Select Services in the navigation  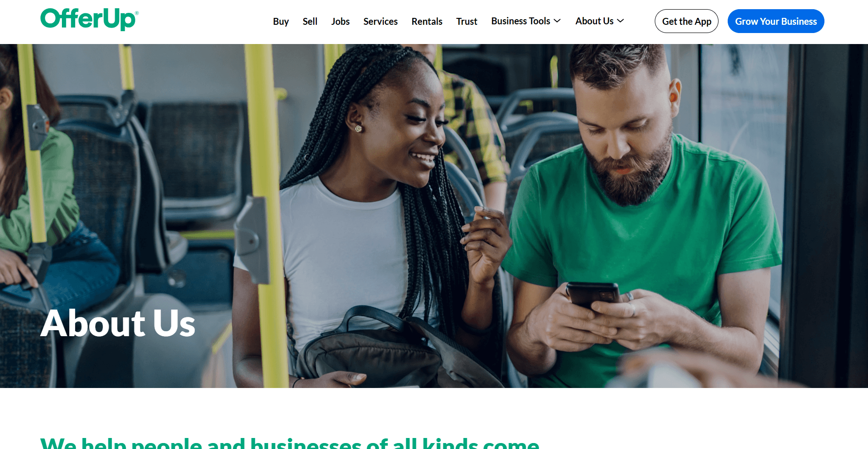click(381, 22)
